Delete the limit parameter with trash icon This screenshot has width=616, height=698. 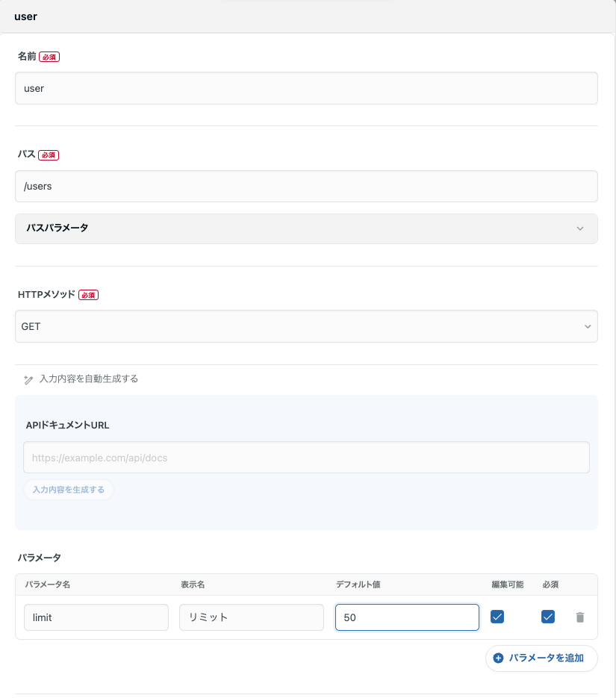click(x=580, y=617)
